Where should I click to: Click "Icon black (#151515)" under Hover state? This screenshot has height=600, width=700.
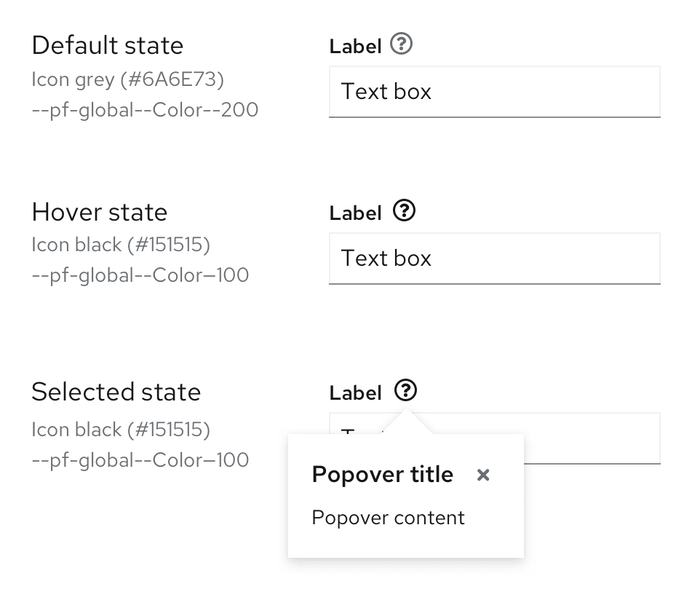(121, 245)
